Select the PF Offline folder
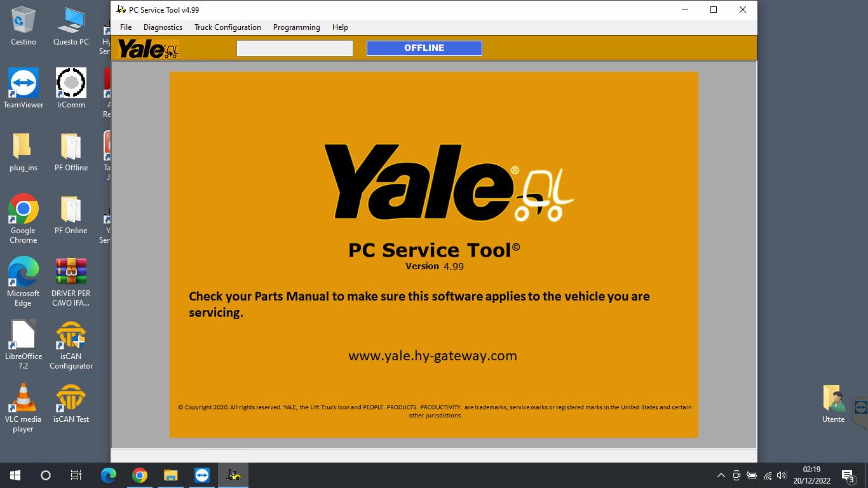Viewport: 868px width, 488px height. click(x=71, y=152)
